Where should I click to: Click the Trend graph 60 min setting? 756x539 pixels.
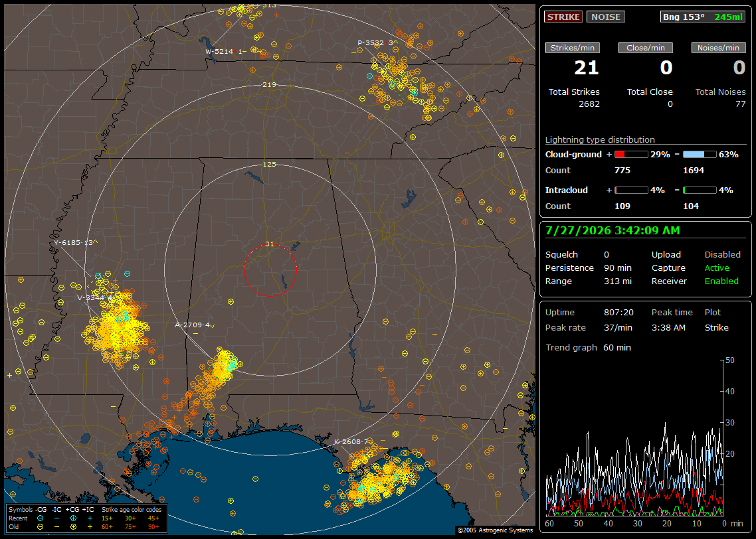(x=616, y=348)
